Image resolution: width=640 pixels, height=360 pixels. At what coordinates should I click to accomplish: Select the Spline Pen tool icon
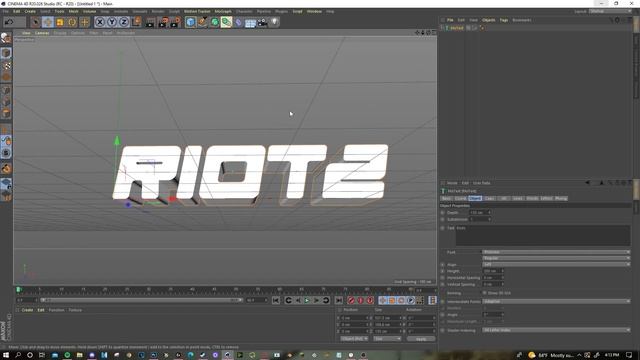[x=202, y=22]
